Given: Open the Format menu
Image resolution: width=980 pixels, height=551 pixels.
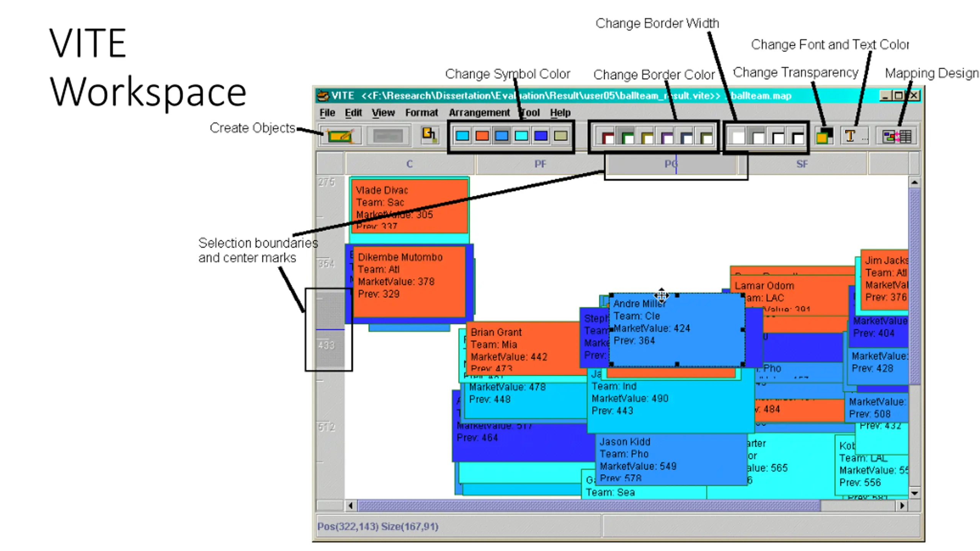Looking at the screenshot, I should pyautogui.click(x=421, y=112).
